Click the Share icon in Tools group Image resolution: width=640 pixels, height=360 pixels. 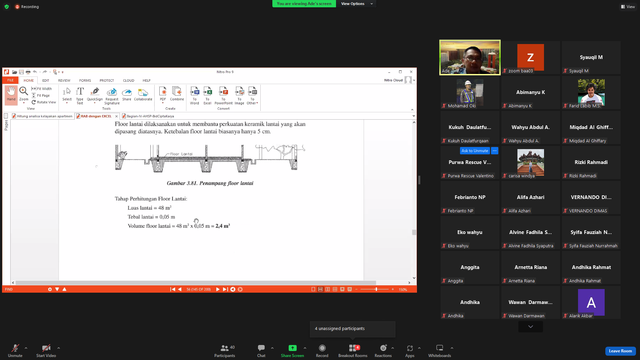tap(127, 94)
